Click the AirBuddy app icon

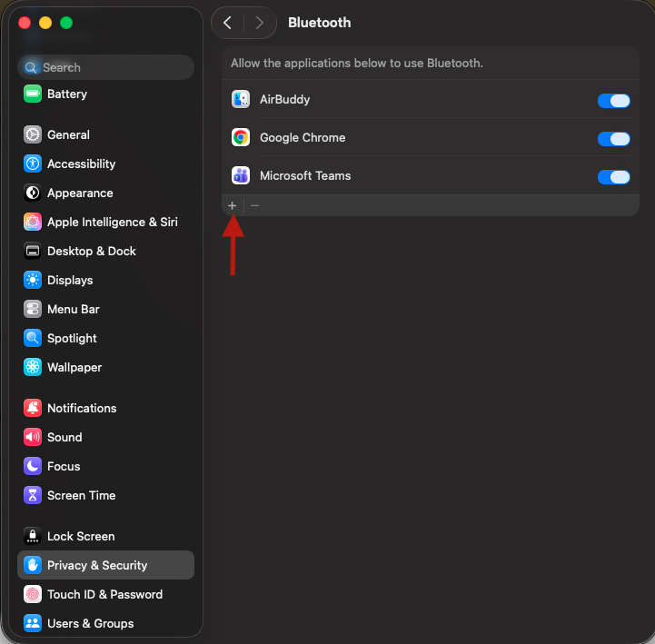click(x=241, y=99)
